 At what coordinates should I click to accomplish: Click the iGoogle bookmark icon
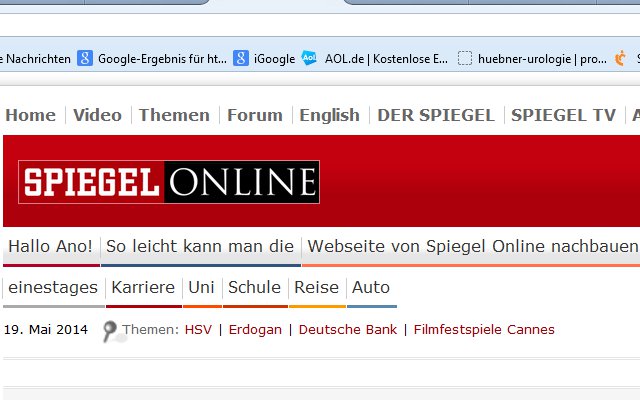(241, 58)
